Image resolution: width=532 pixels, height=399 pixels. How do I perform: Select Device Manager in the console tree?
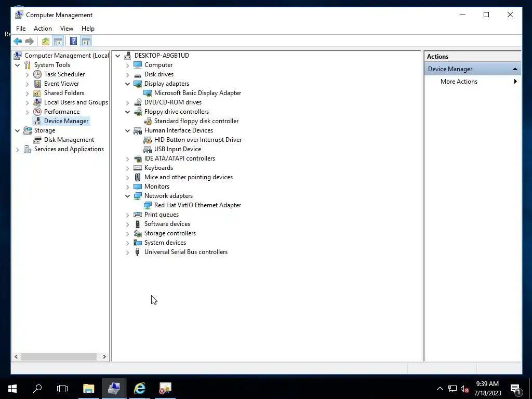coord(66,121)
